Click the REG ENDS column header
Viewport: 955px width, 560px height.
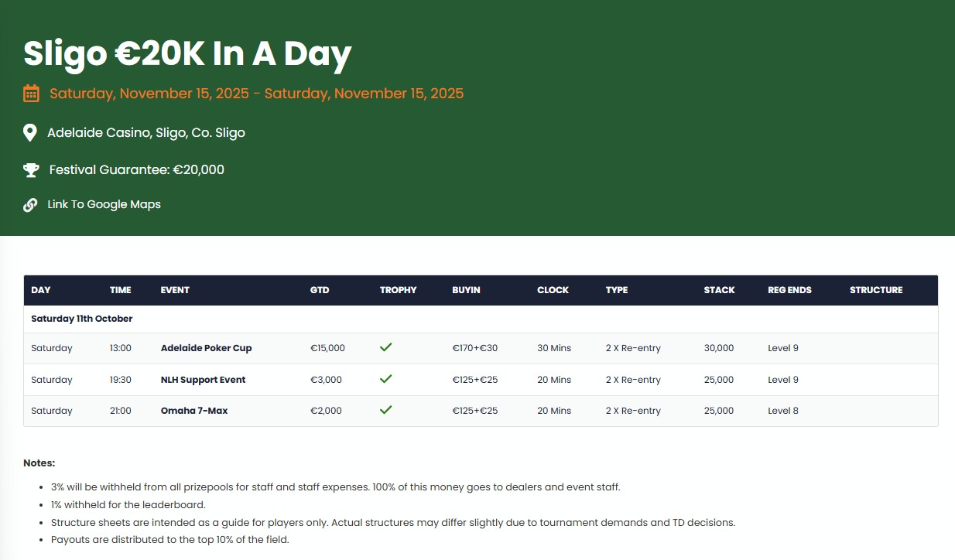[x=789, y=290]
